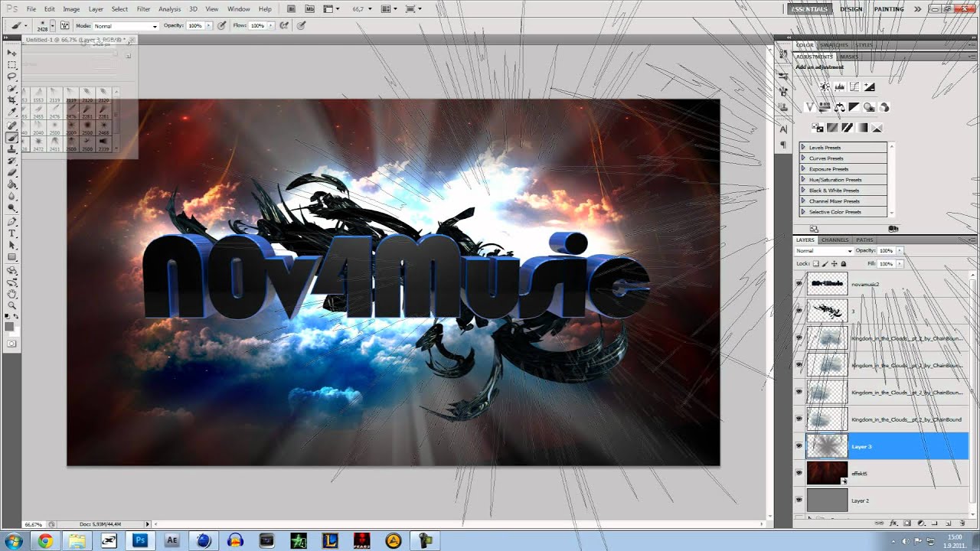The width and height of the screenshot is (980, 551).
Task: Add an Exposure adjustment layer
Action: (869, 86)
